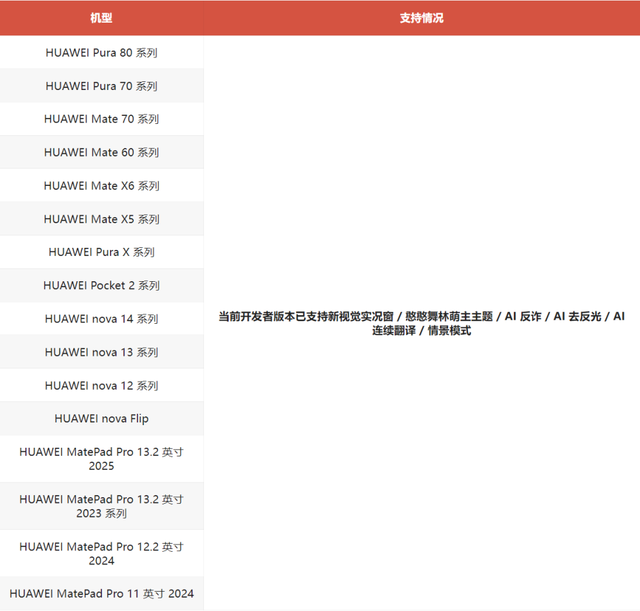Select the HUAWEI Pura X 系列 row
The width and height of the screenshot is (640, 611).
pyautogui.click(x=101, y=252)
